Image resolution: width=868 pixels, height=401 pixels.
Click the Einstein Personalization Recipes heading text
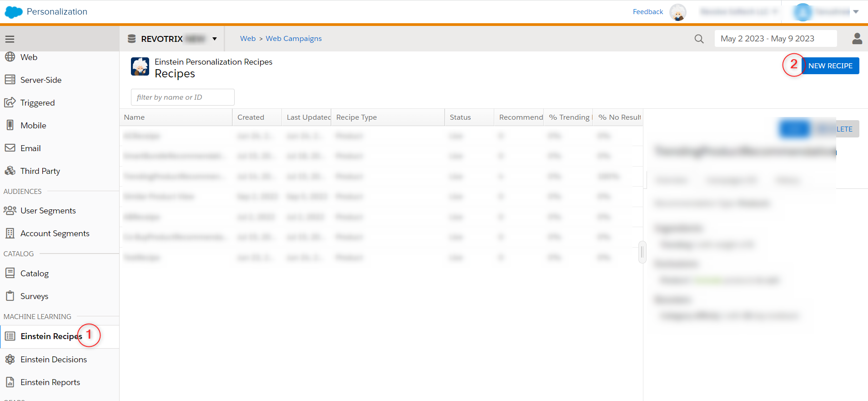tap(213, 61)
